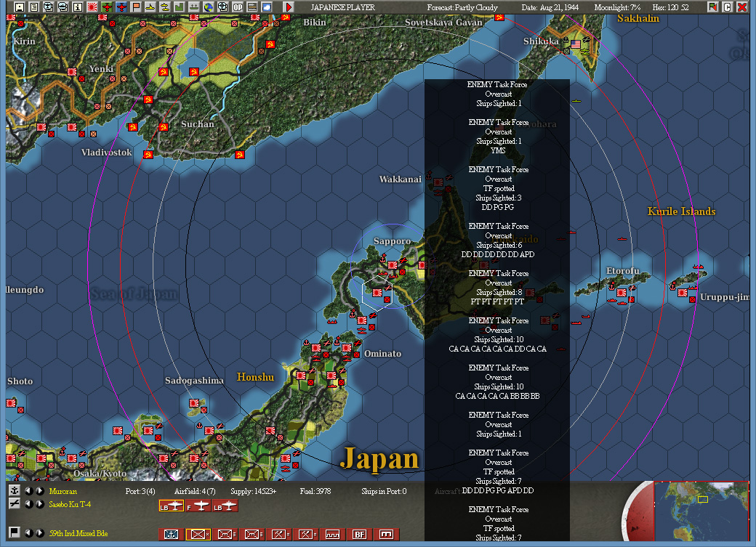Click the save-game disk icon in top toolbar
The image size is (756, 547).
[20, 7]
